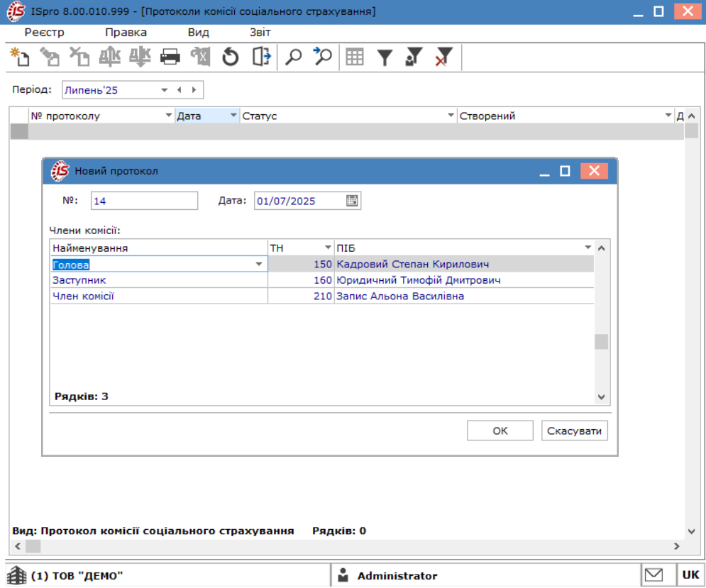This screenshot has height=588, width=706.
Task: Click the ТН value 210
Action: (322, 296)
